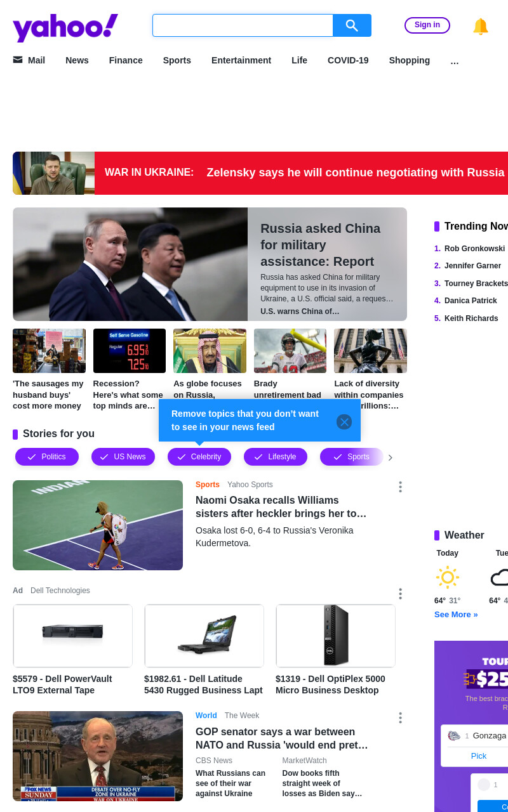This screenshot has width=508, height=812.
Task: Click the gasoline price sign thumbnail
Action: [130, 351]
